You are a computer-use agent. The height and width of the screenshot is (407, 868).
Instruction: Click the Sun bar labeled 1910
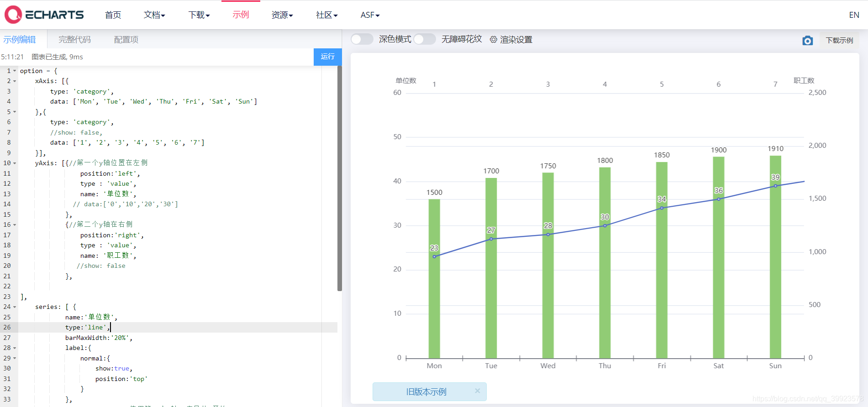775,257
